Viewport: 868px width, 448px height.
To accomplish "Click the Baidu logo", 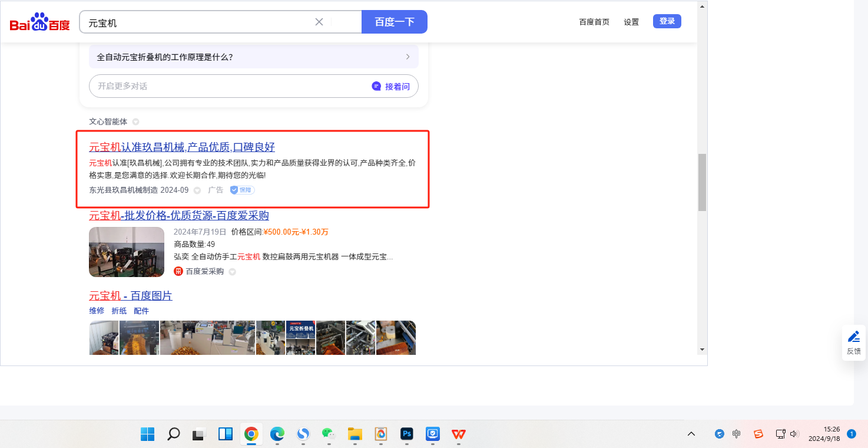I will coord(39,22).
